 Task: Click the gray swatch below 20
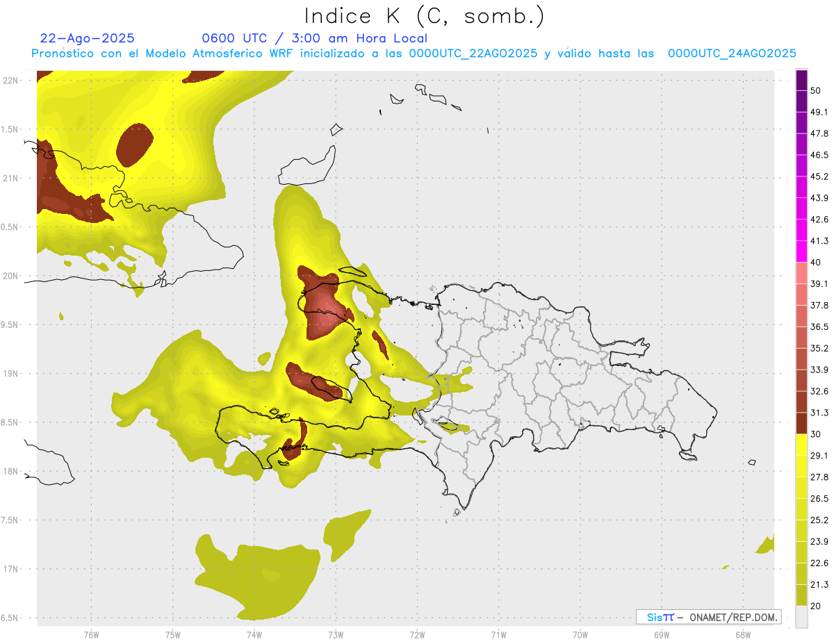801,616
